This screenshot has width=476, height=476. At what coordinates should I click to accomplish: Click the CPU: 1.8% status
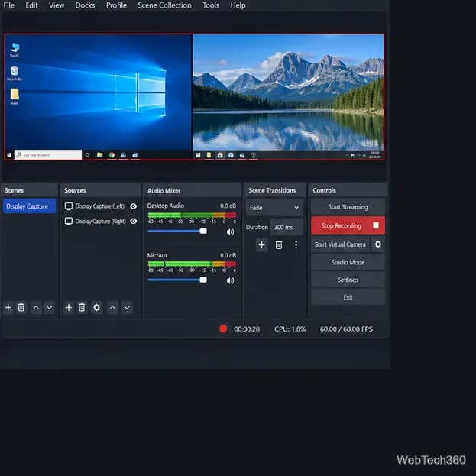[290, 329]
